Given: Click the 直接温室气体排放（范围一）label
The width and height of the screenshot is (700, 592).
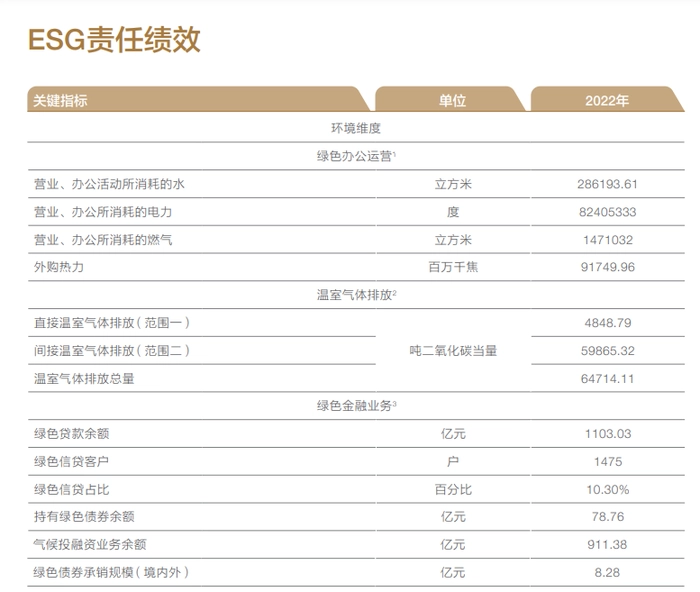Looking at the screenshot, I should (x=112, y=323).
